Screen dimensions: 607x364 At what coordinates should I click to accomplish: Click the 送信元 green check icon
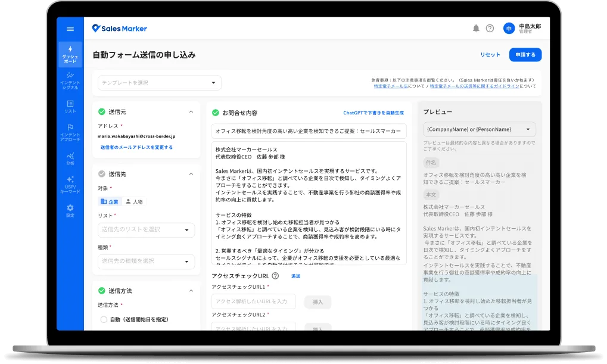coord(101,111)
